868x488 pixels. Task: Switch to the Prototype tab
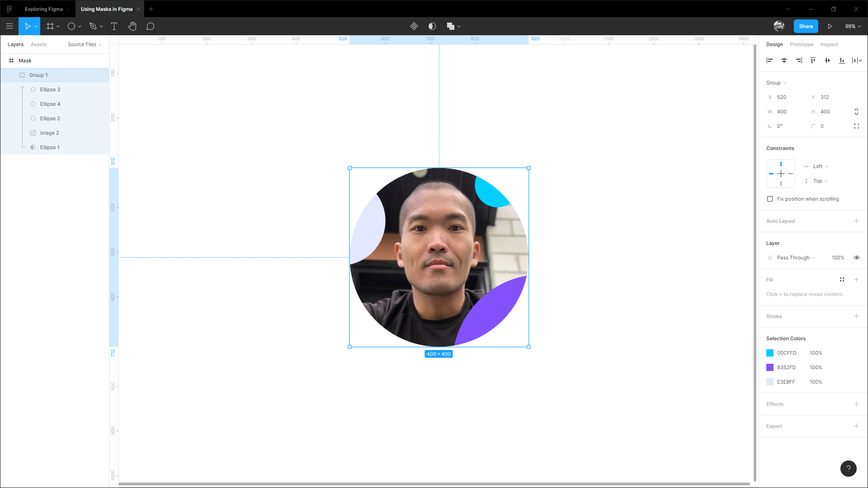pyautogui.click(x=801, y=44)
